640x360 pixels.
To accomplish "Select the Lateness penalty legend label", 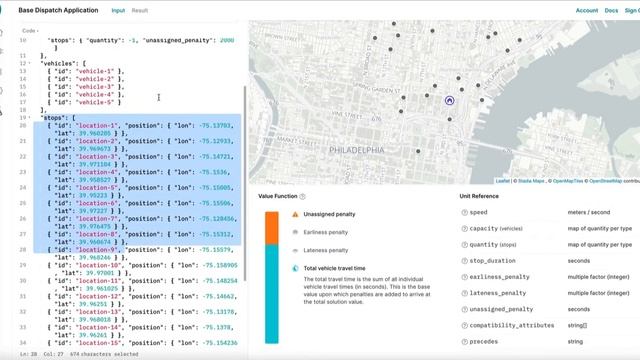I will pos(326,250).
